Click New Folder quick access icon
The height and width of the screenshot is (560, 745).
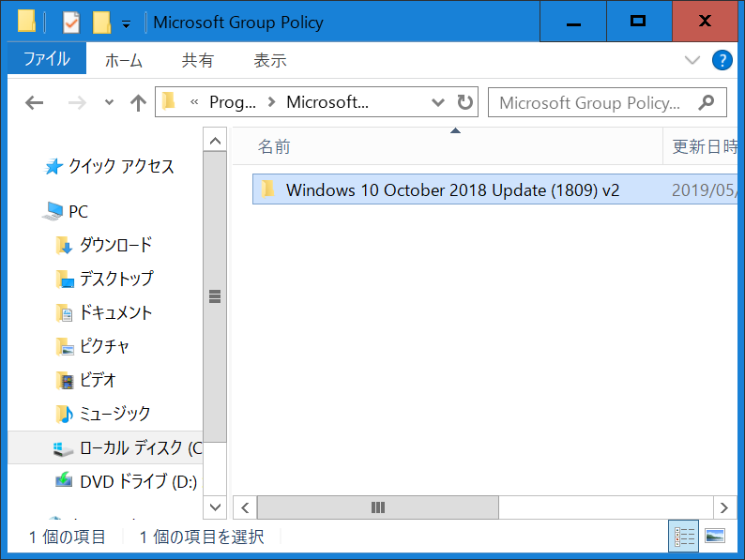pyautogui.click(x=101, y=23)
